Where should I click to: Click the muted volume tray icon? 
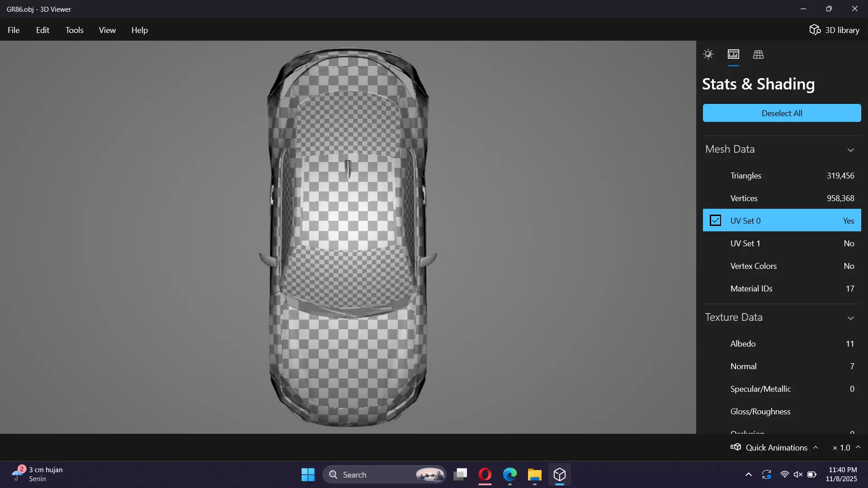pyautogui.click(x=798, y=474)
